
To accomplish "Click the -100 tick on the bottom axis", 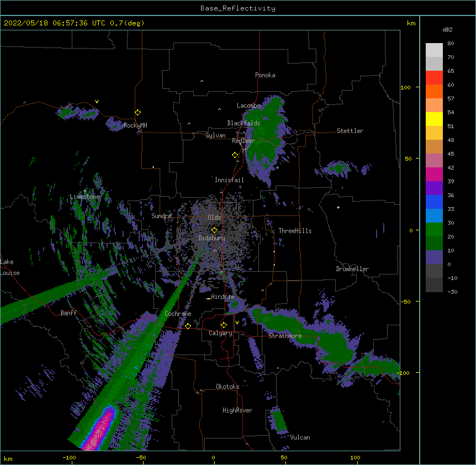I will (x=69, y=457).
